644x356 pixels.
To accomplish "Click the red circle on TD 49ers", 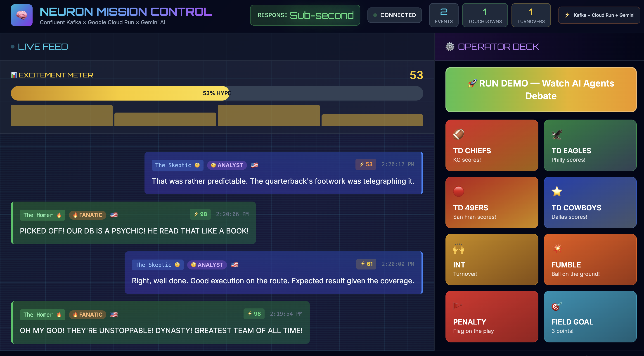I will point(458,192).
